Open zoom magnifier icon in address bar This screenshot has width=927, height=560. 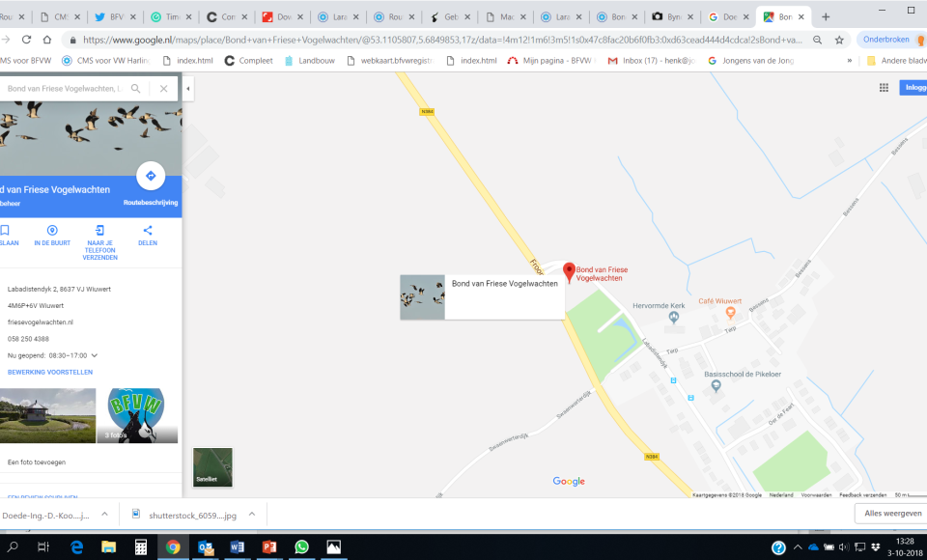pyautogui.click(x=817, y=40)
